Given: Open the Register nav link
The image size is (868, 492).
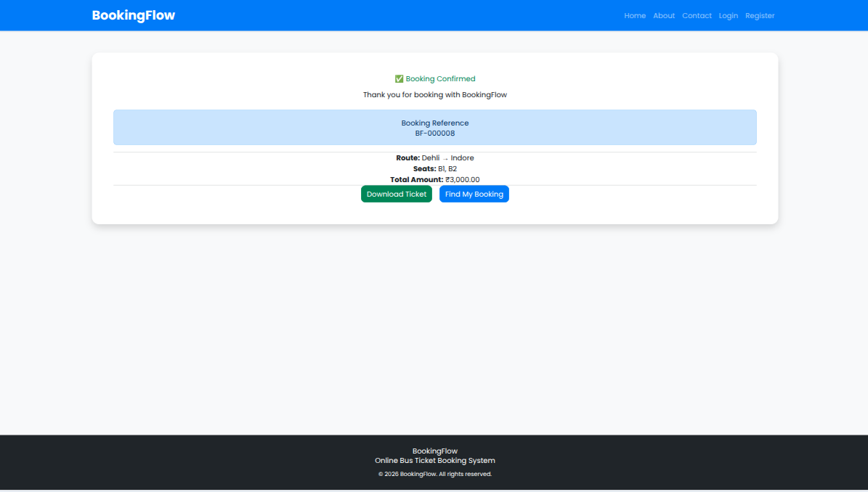Looking at the screenshot, I should tap(760, 15).
